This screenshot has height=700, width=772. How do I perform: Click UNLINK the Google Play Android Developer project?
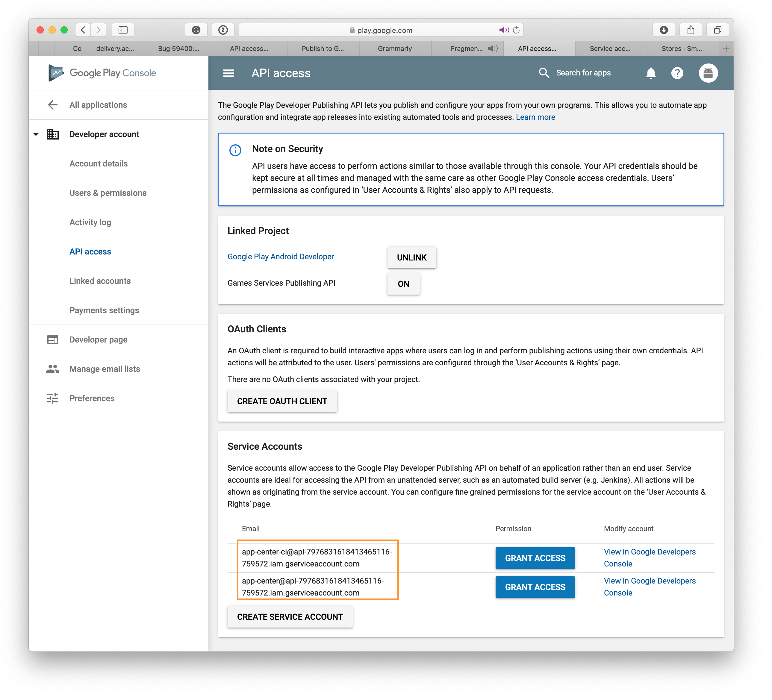pos(411,257)
